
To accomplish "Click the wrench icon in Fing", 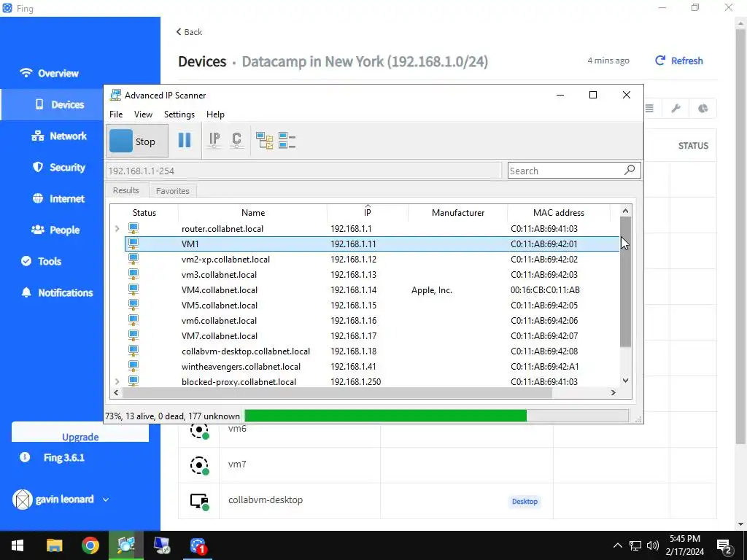I will 676,108.
